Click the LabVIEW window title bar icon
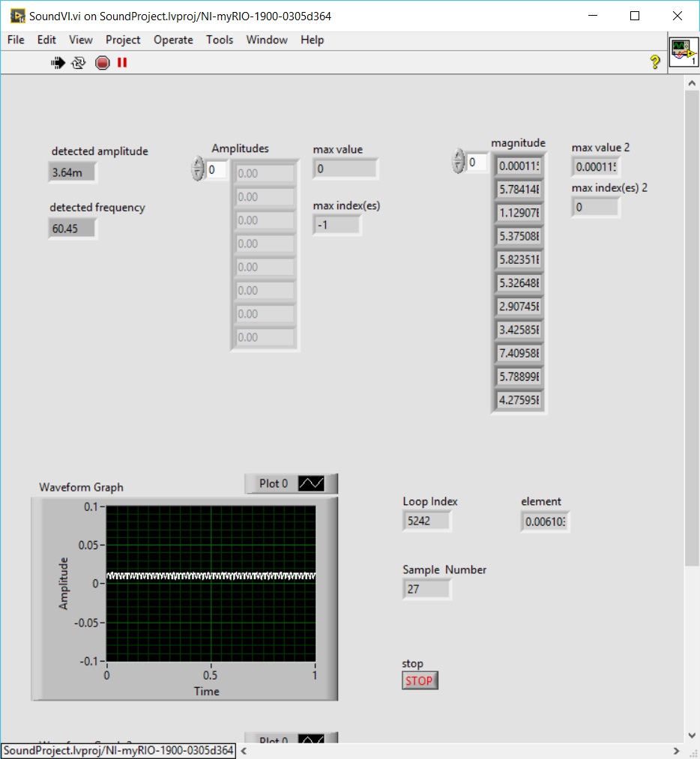Image resolution: width=700 pixels, height=759 pixels. tap(17, 16)
